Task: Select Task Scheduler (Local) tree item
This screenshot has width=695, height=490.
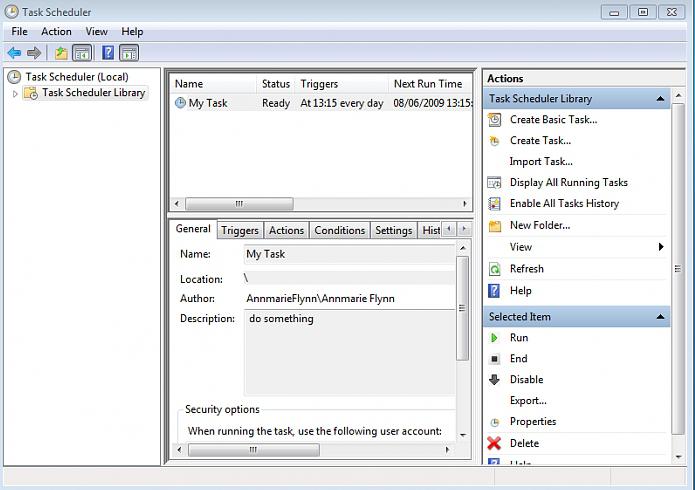Action: pos(77,77)
